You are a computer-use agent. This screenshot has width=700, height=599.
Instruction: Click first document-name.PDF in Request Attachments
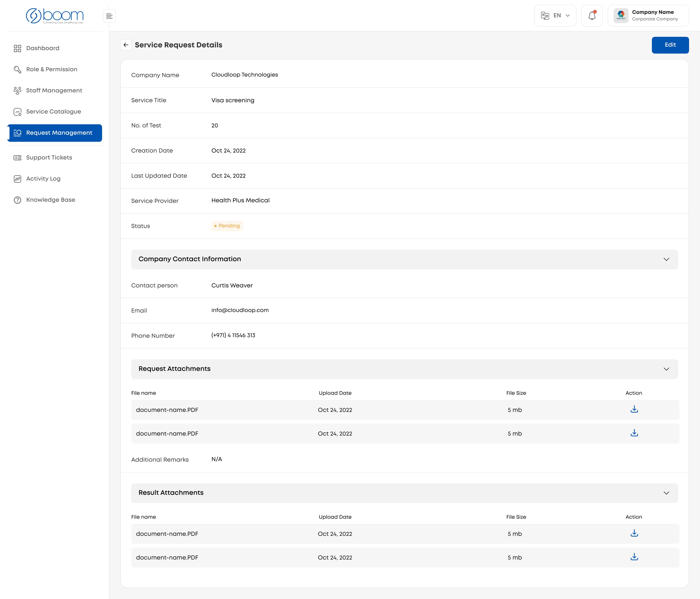click(x=167, y=410)
